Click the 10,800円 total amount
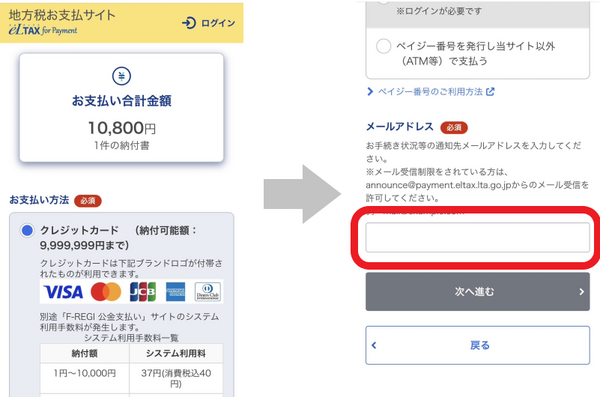600x397 pixels. (x=122, y=128)
